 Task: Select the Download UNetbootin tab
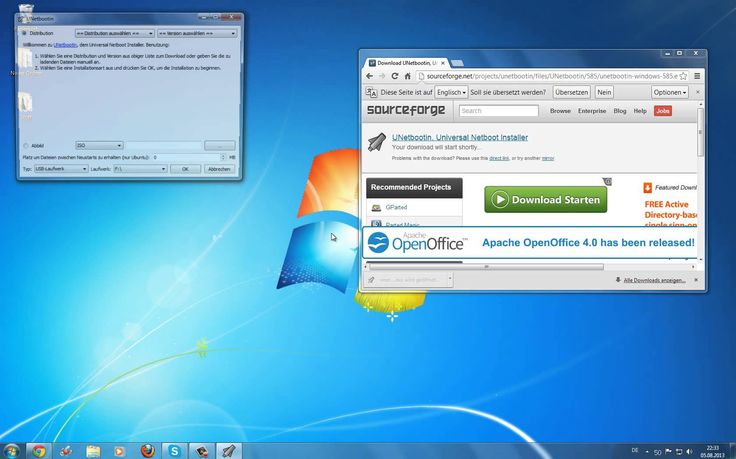click(x=406, y=63)
